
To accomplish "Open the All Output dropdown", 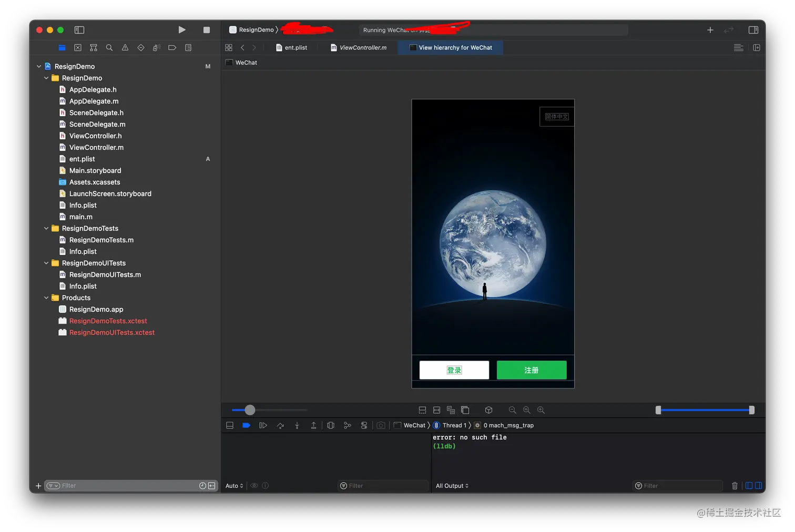I will pos(452,486).
